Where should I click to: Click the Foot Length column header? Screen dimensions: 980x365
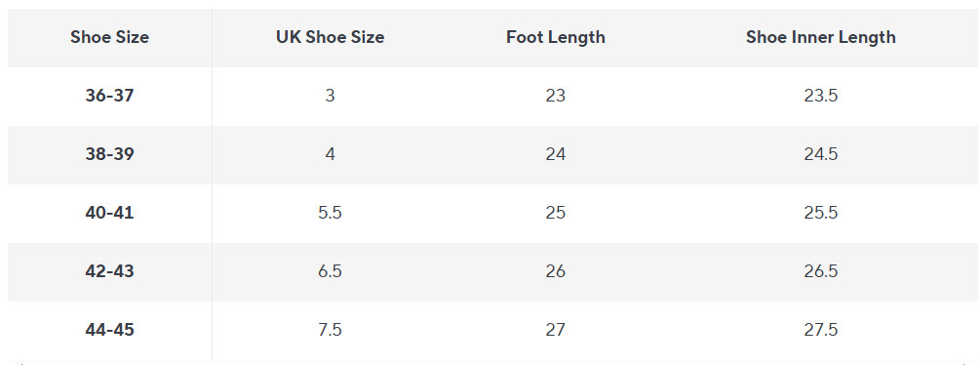pos(556,37)
